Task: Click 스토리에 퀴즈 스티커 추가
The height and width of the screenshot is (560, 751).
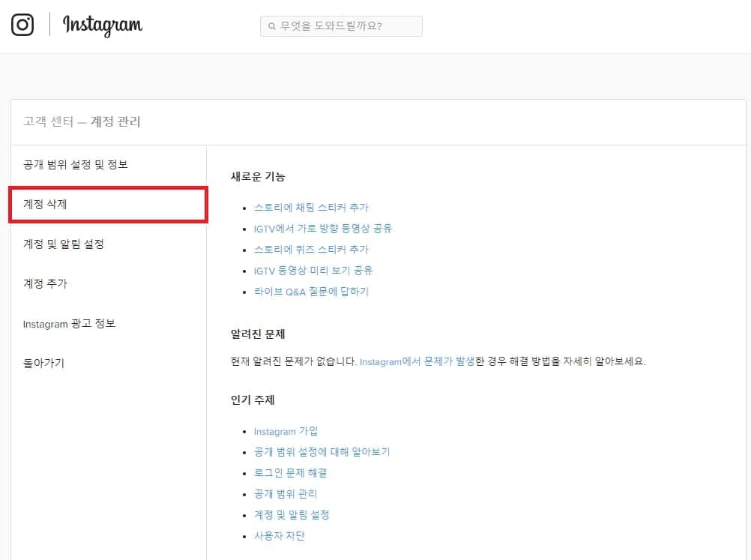Action: (312, 249)
